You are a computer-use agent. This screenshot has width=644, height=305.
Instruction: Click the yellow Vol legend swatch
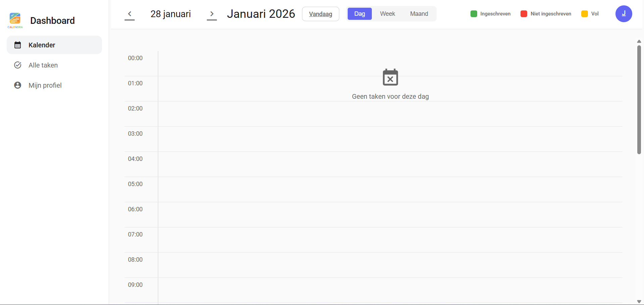585,14
